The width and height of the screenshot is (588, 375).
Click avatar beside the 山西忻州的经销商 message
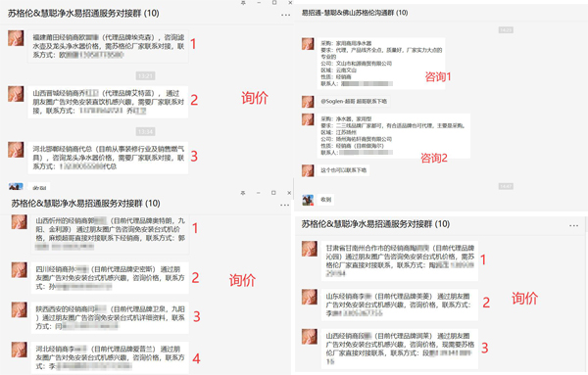(19, 222)
